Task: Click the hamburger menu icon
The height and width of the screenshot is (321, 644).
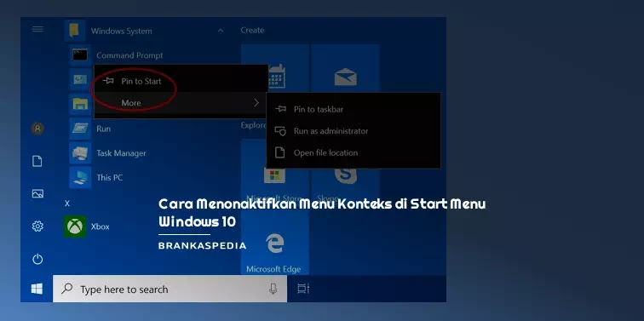Action: pos(37,29)
